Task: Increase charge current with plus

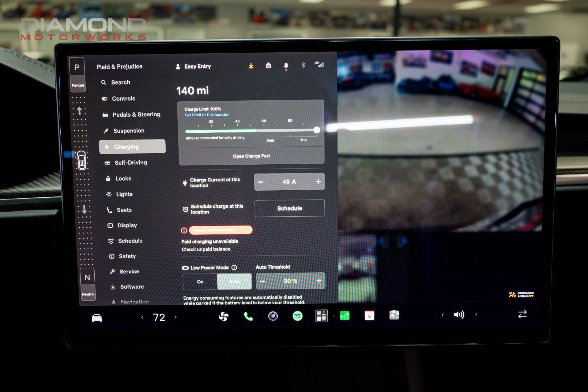Action: coord(318,181)
